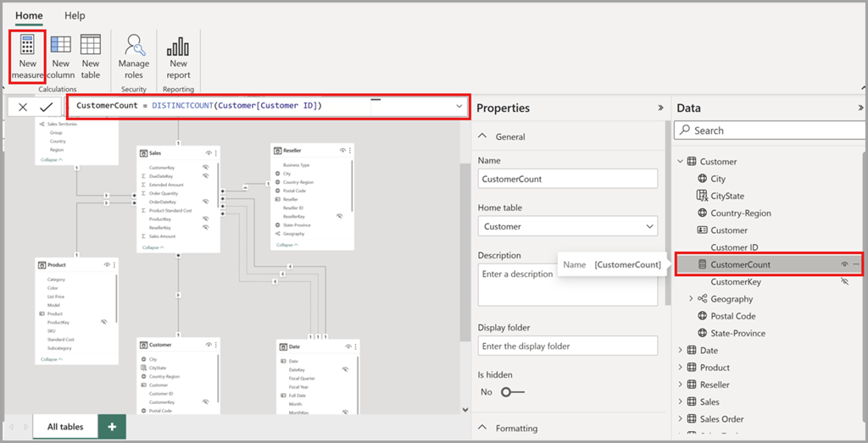This screenshot has height=443, width=868.
Task: Collapse the General properties section
Action: point(483,136)
